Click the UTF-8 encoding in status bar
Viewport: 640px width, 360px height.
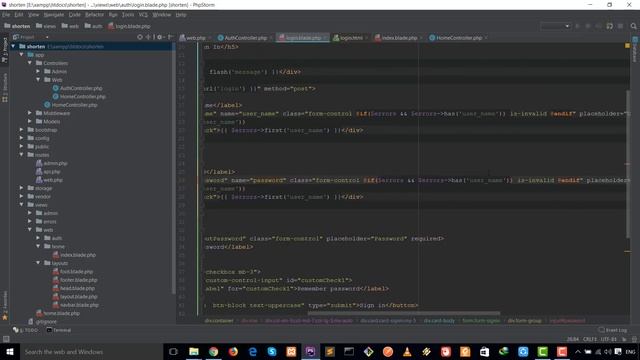pyautogui.click(x=608, y=339)
